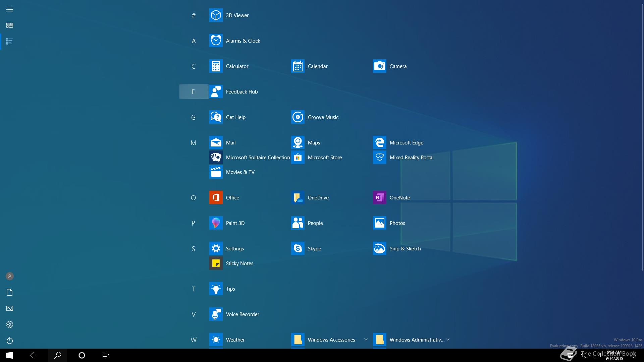Image resolution: width=644 pixels, height=362 pixels.
Task: Launch the Camera app icon
Action: coord(379,66)
